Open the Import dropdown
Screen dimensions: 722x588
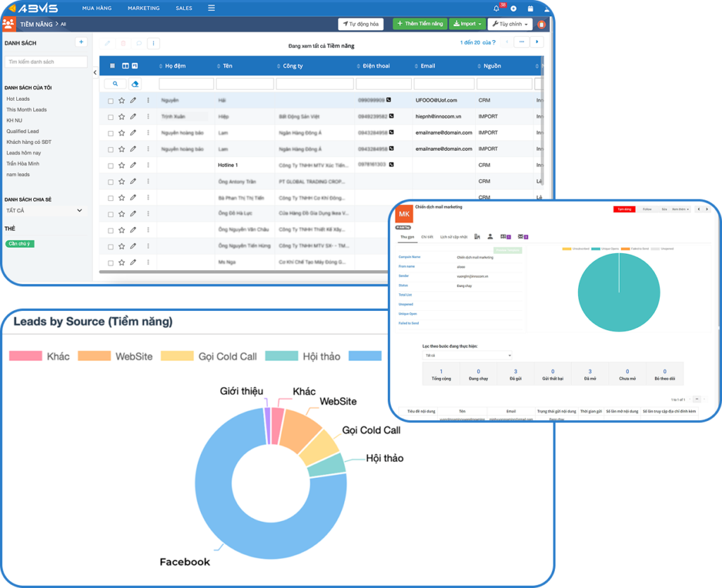[x=466, y=24]
